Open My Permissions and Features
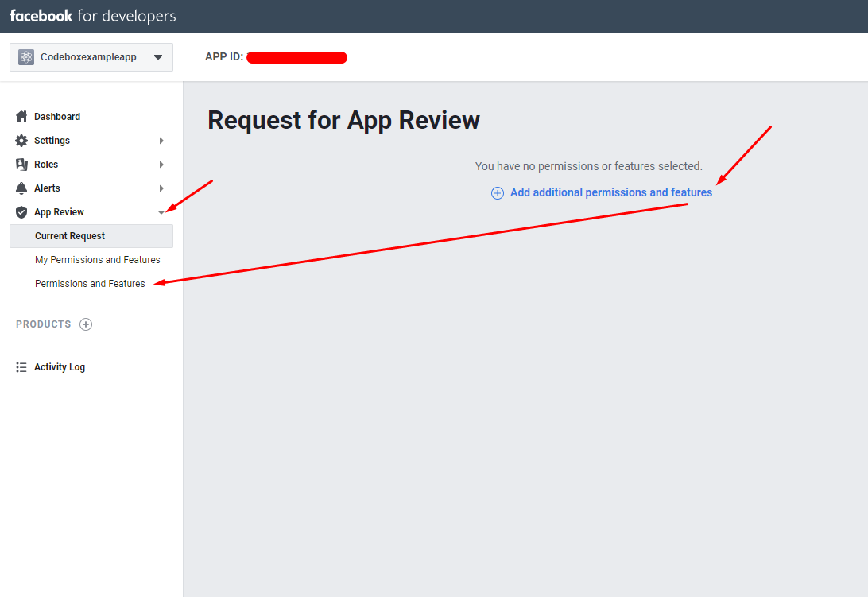Viewport: 868px width, 597px height. coord(98,260)
